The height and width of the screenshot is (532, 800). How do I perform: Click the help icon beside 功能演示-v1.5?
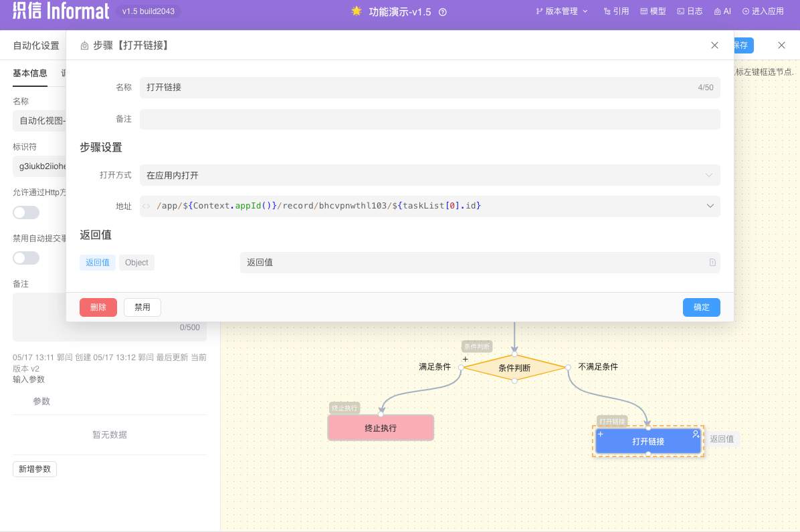click(x=442, y=12)
